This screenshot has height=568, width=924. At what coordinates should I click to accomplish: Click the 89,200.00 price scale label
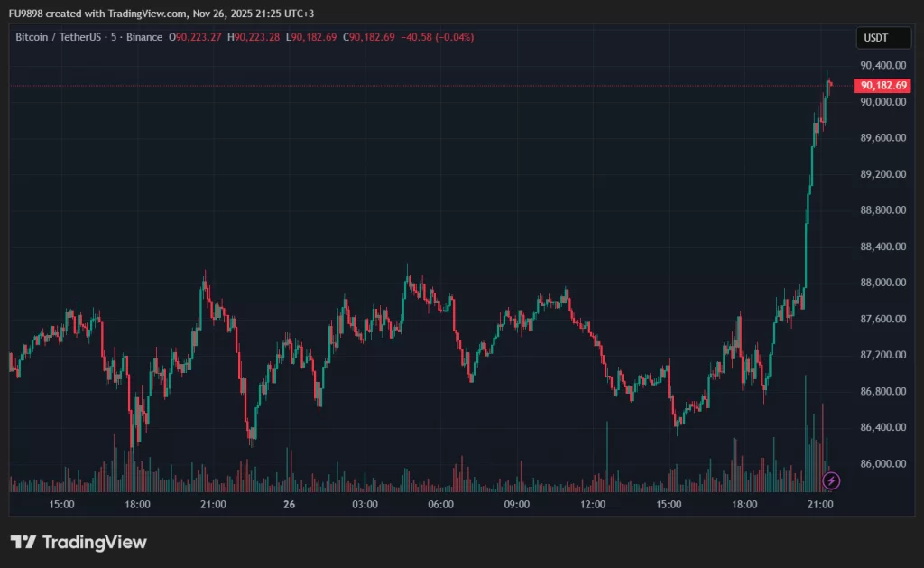(x=882, y=173)
